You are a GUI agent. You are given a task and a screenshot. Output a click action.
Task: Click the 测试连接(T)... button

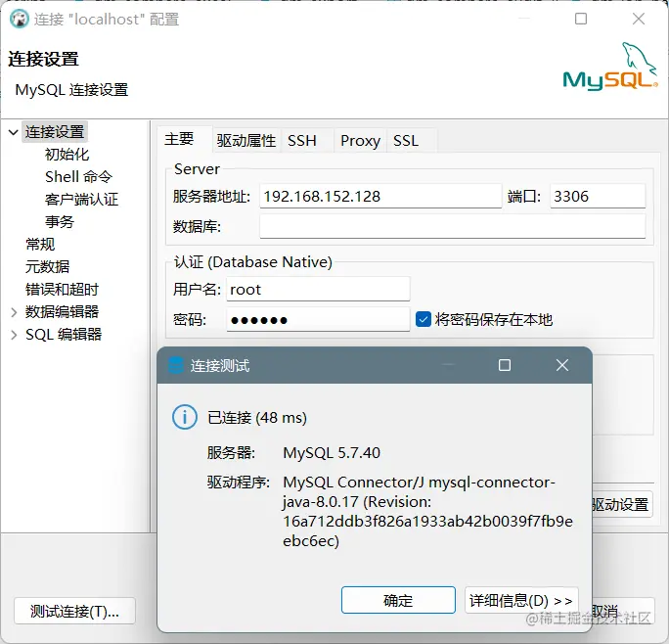(74, 611)
